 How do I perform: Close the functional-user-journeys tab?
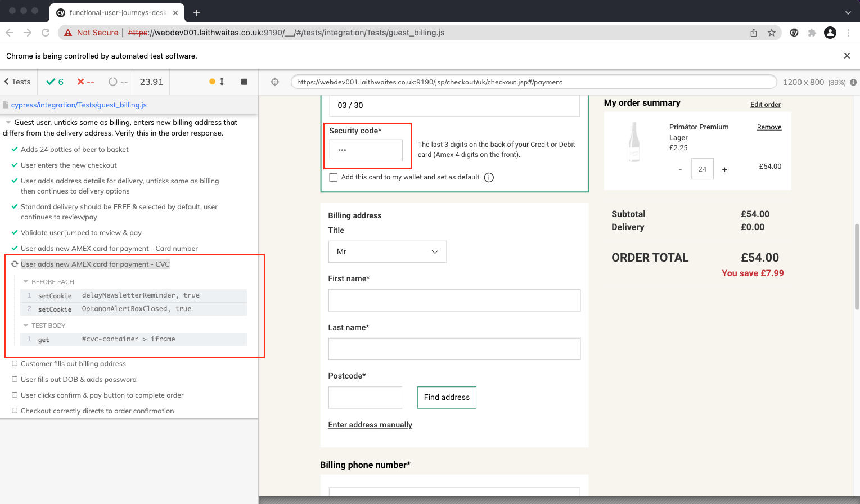(x=175, y=12)
